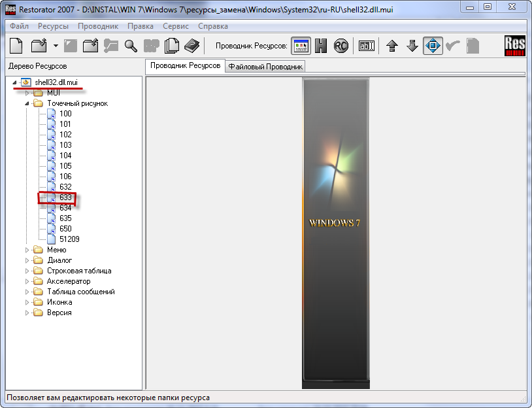This screenshot has height=408, width=532.
Task: Minimize the Restorator window
Action: point(470,7)
